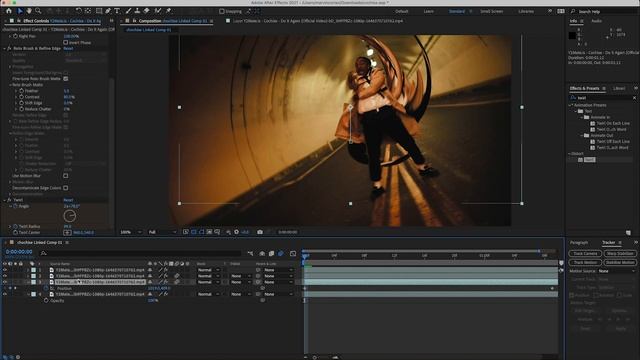Toggle Decontaminate Edge Colors checkbox
This screenshot has width=640, height=360.
pyautogui.click(x=66, y=188)
